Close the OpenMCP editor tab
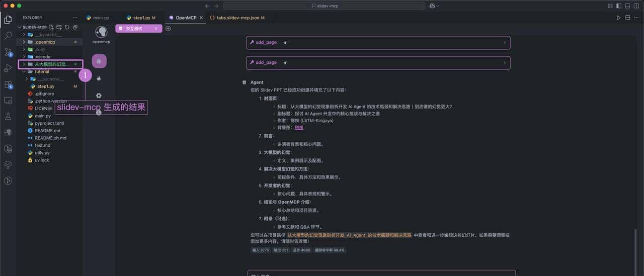 pos(201,18)
